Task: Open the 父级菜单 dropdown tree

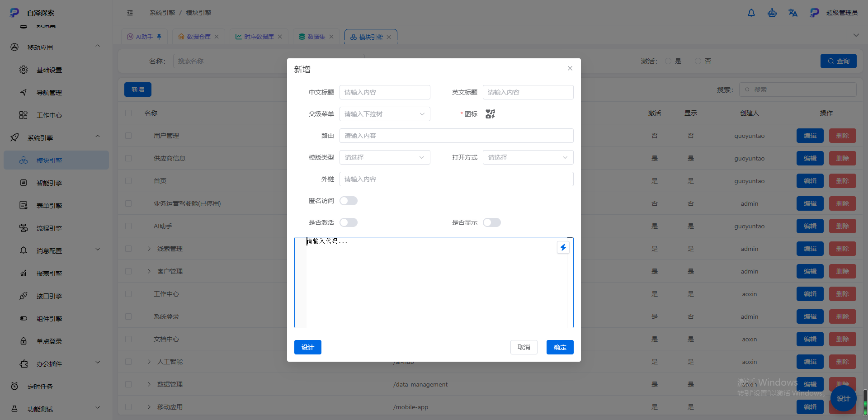Action: pyautogui.click(x=385, y=114)
